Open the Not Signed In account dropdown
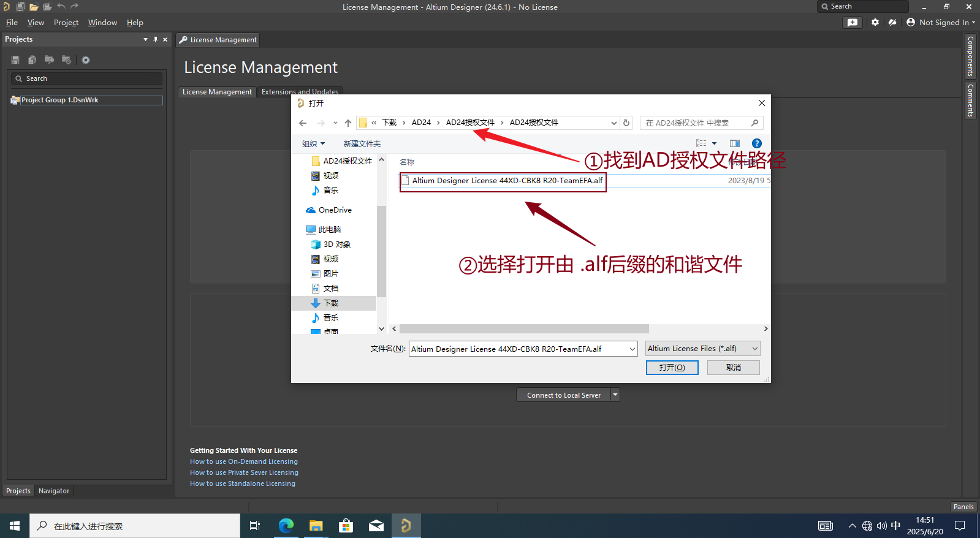 point(941,22)
